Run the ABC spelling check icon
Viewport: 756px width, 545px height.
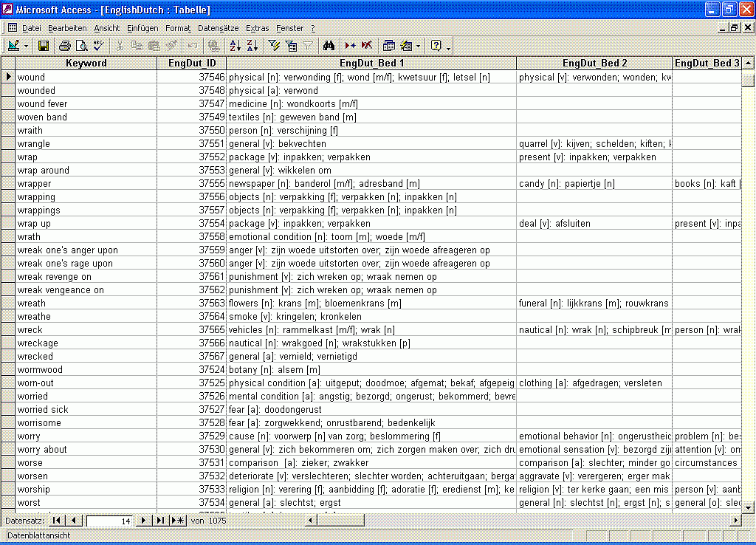[x=98, y=46]
